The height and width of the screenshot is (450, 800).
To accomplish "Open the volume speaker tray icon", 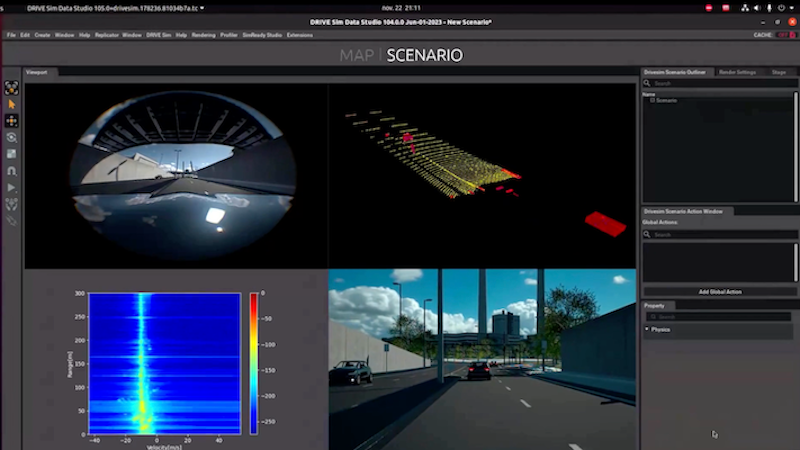I will 757,8.
